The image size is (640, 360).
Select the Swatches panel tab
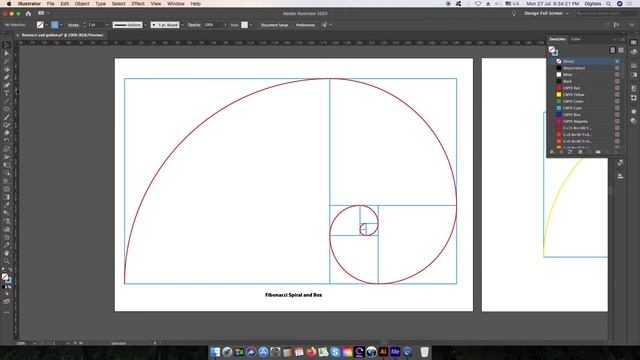(557, 39)
